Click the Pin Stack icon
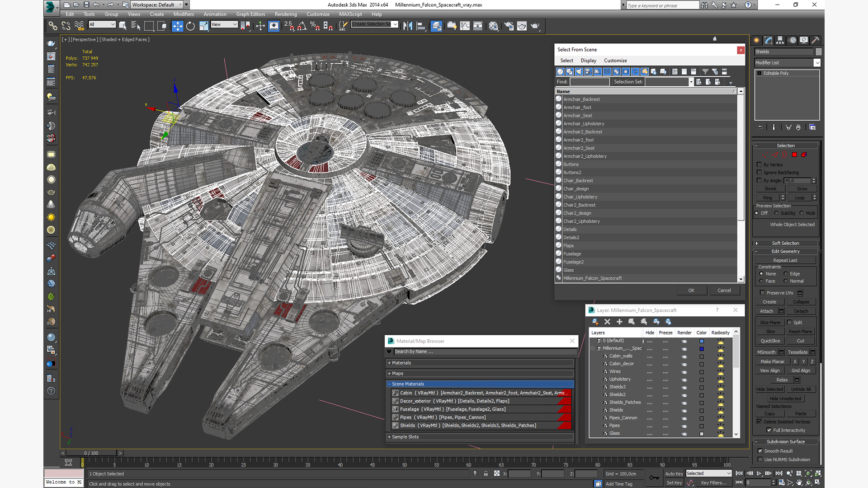Image resolution: width=868 pixels, height=488 pixels. tap(759, 127)
